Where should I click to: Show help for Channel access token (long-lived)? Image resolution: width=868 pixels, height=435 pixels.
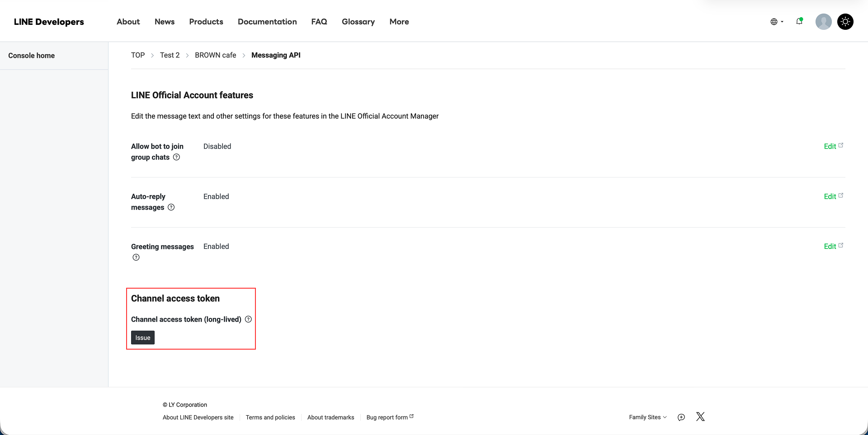[x=248, y=319]
